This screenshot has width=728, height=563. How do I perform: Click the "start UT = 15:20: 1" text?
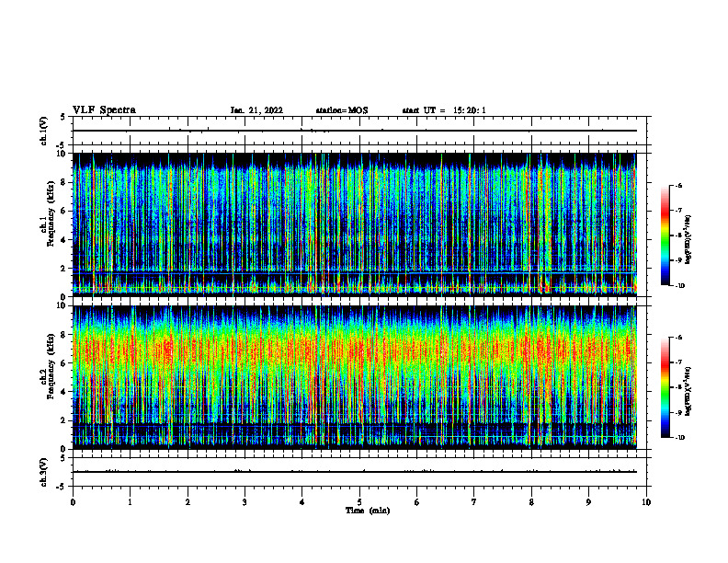(444, 110)
